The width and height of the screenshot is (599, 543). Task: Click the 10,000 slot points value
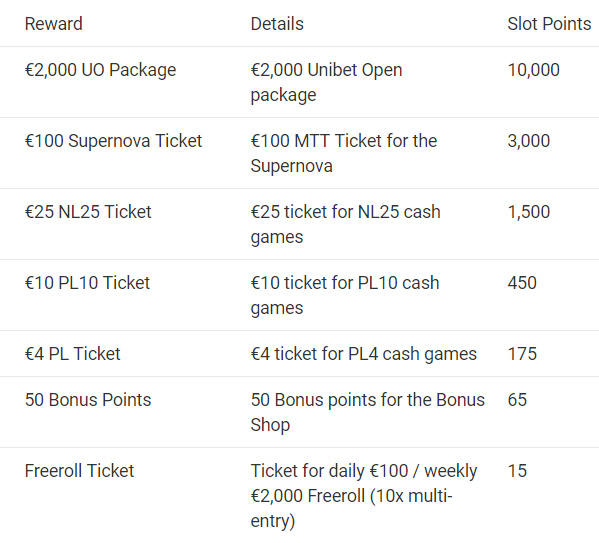pyautogui.click(x=533, y=70)
